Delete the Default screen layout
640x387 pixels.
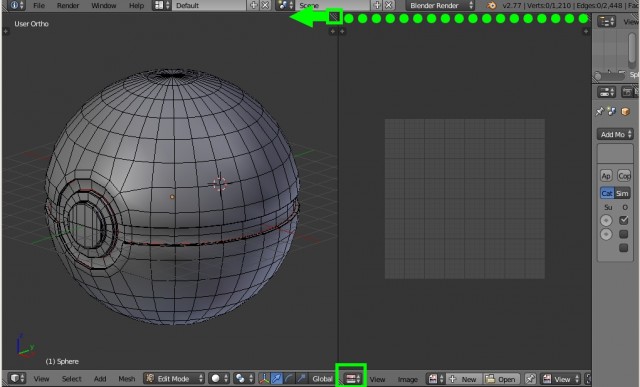point(265,5)
